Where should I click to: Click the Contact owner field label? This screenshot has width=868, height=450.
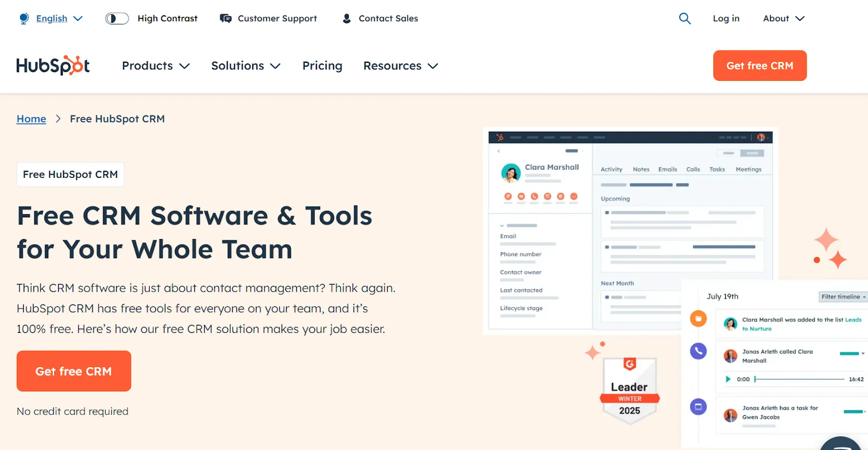tap(521, 272)
